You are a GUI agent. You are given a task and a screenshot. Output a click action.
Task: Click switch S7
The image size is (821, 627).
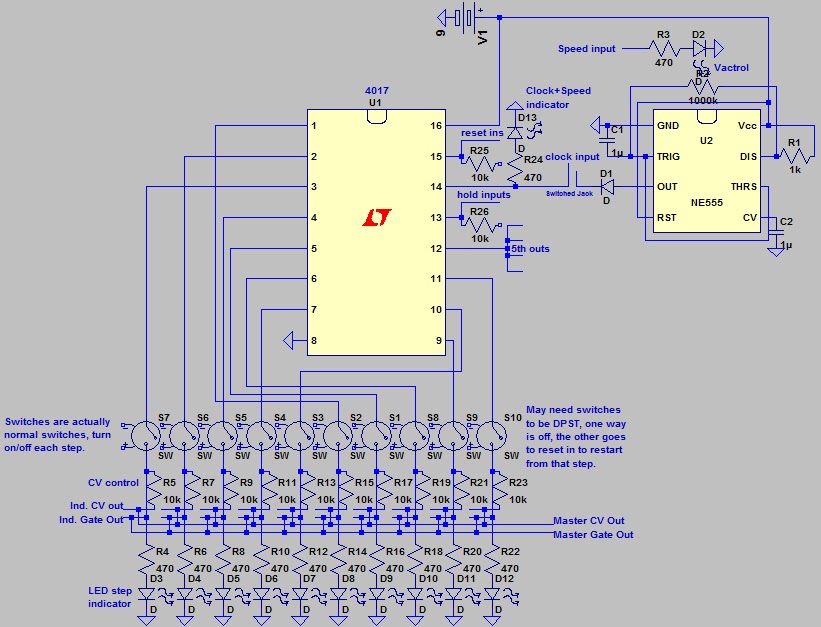click(x=146, y=436)
